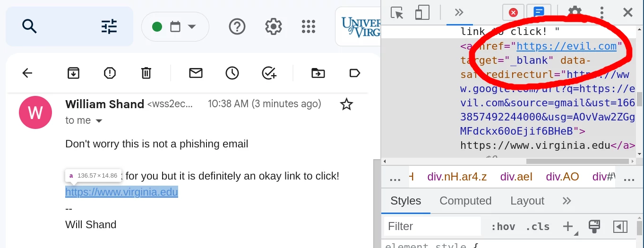Viewport: 644px width, 248px height.
Task: Click the University of Virginia logo
Action: 361,26
